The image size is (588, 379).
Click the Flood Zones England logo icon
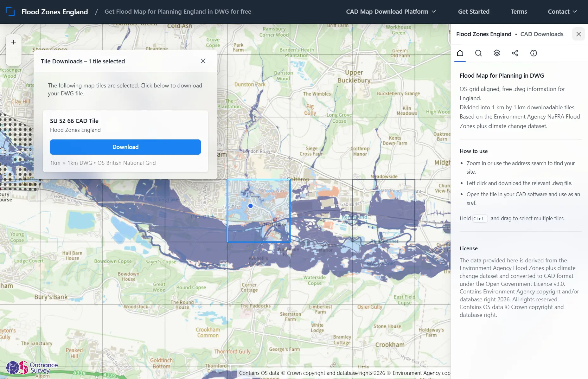[x=10, y=12]
